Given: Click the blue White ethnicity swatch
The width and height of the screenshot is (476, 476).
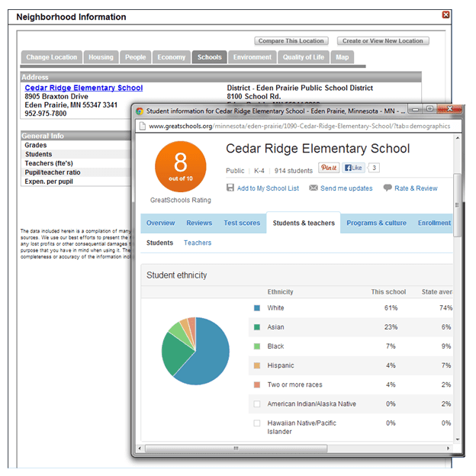Looking at the screenshot, I should [257, 308].
